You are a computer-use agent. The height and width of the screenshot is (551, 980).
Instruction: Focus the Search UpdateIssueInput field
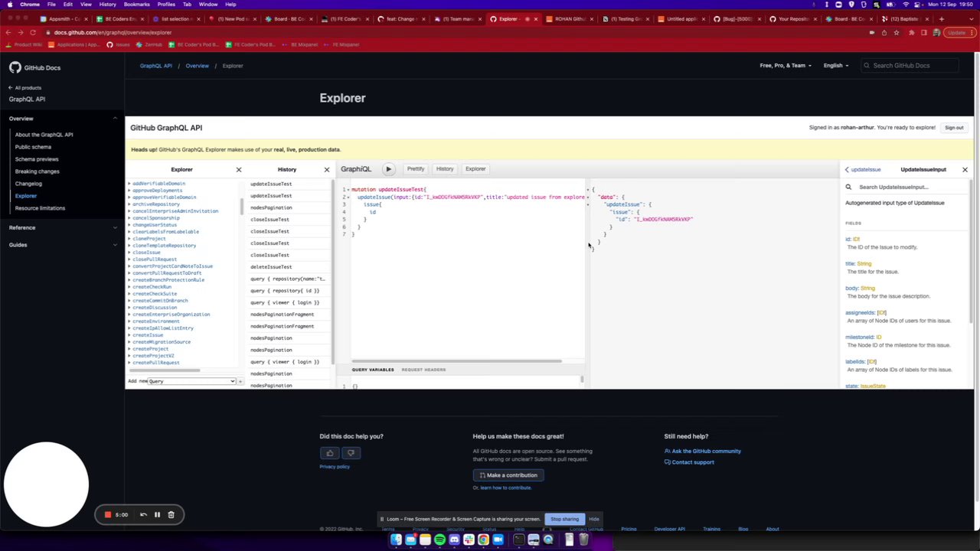[907, 187]
